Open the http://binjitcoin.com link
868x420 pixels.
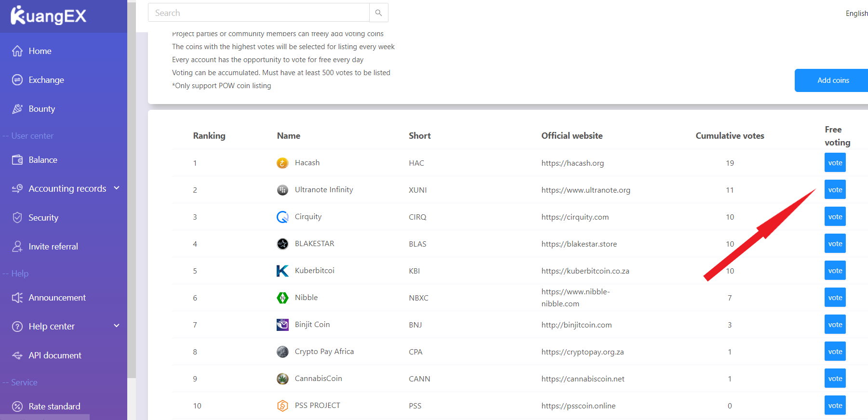(x=576, y=325)
